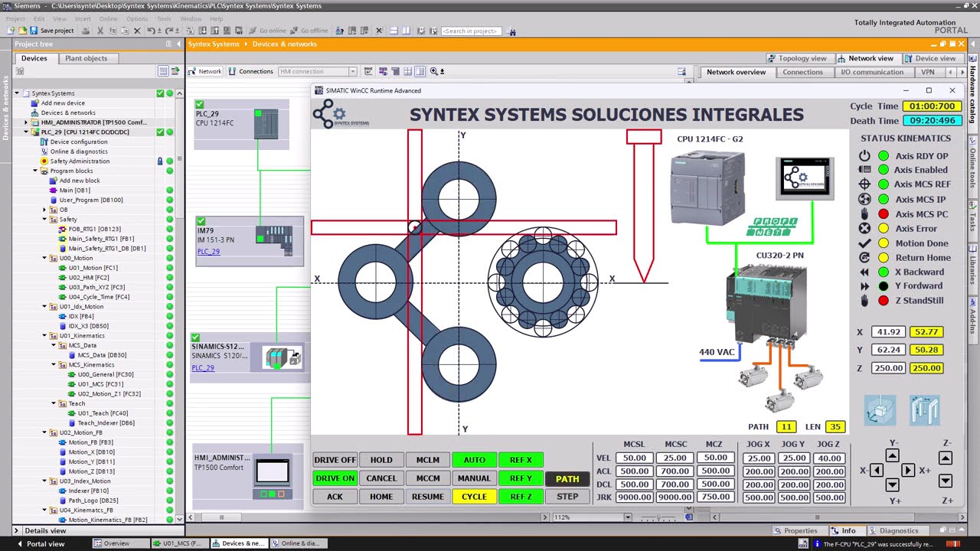Screen dimensions: 980x551
Task: Expand the HMI_ADMINISTRATOR tree node
Action: point(26,122)
